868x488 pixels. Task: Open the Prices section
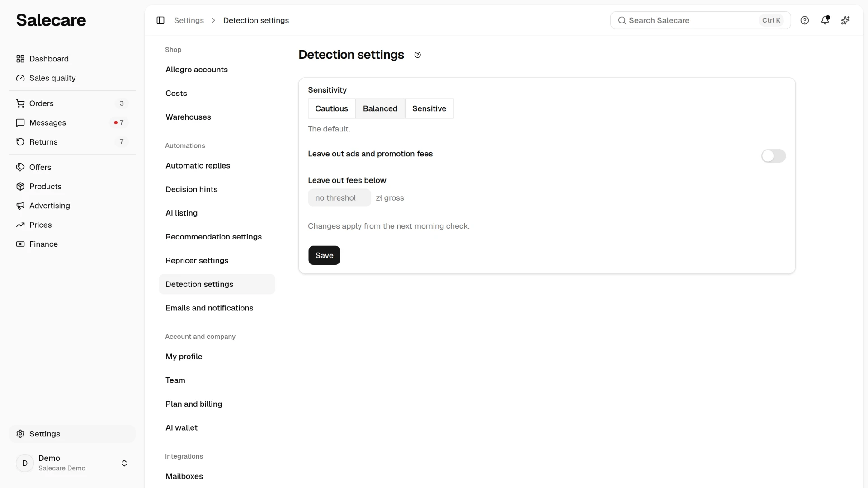[x=72, y=225]
